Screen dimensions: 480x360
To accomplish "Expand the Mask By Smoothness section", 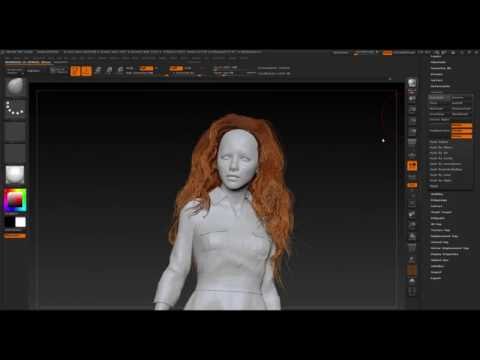I will point(445,164).
